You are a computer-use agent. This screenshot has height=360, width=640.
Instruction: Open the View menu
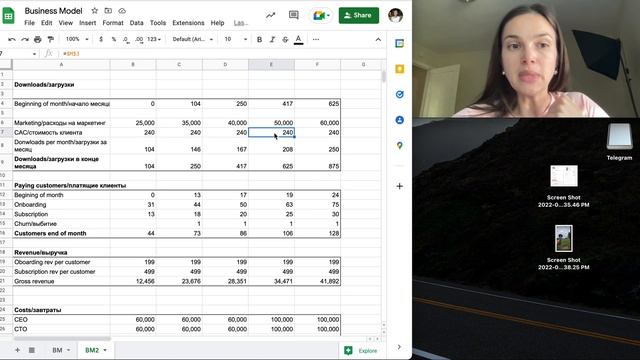tap(65, 23)
